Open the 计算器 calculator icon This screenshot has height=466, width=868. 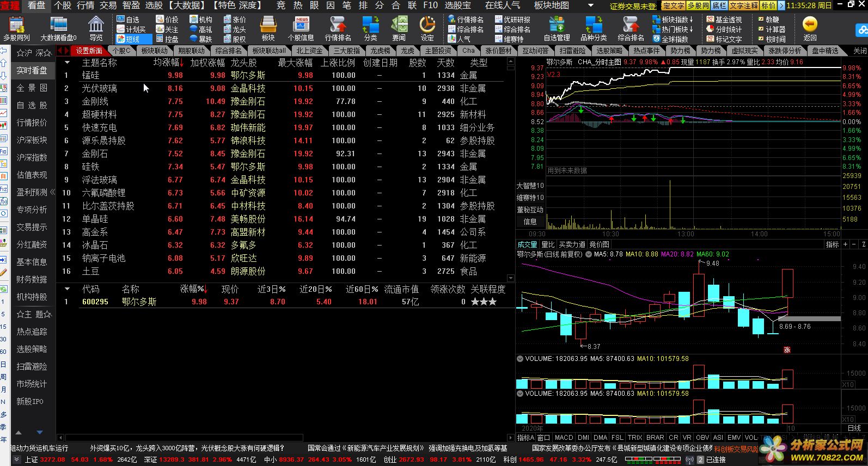[771, 29]
